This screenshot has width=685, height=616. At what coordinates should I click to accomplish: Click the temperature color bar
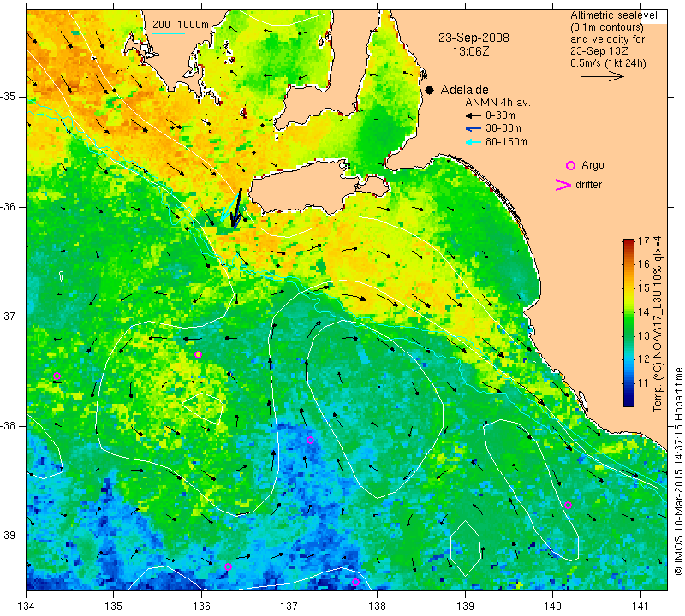tap(628, 323)
